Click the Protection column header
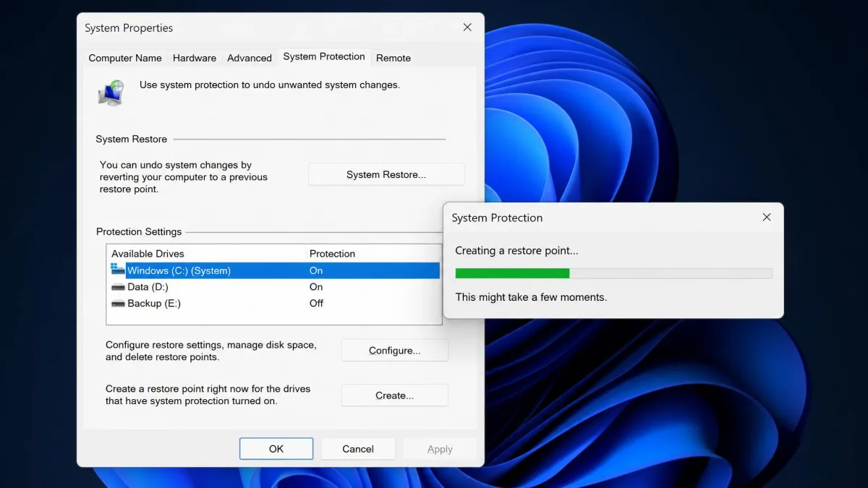Screen dimensions: 868x488 point(332,254)
